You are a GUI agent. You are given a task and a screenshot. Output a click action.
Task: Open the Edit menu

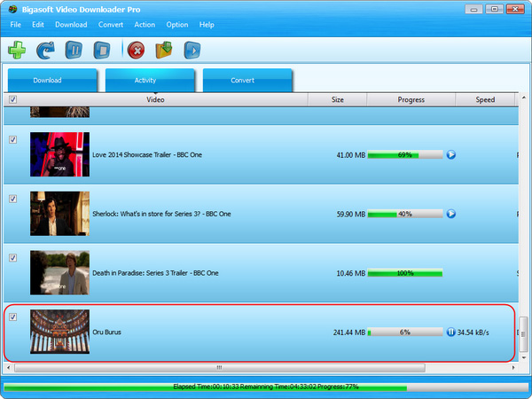tap(38, 25)
